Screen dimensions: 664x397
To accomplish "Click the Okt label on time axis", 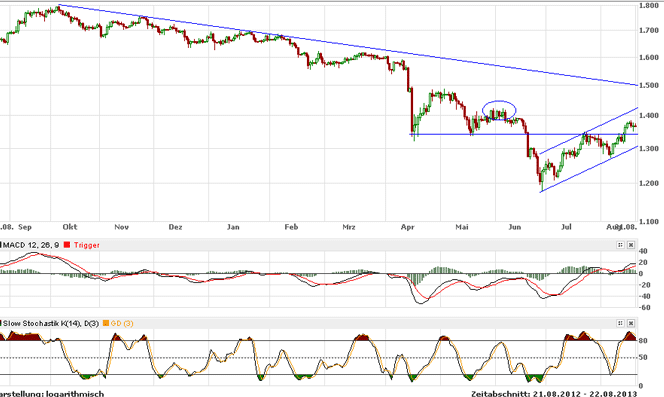I will [x=70, y=227].
